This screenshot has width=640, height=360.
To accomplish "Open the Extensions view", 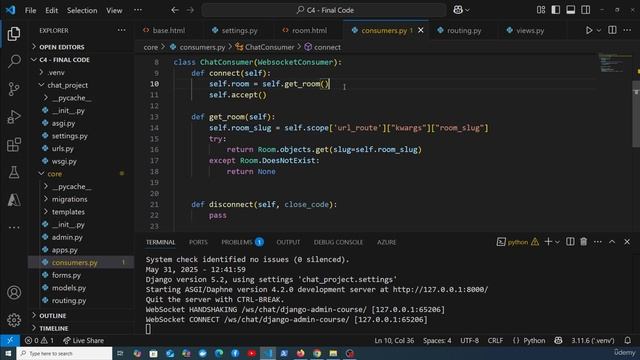I will pos(14,144).
